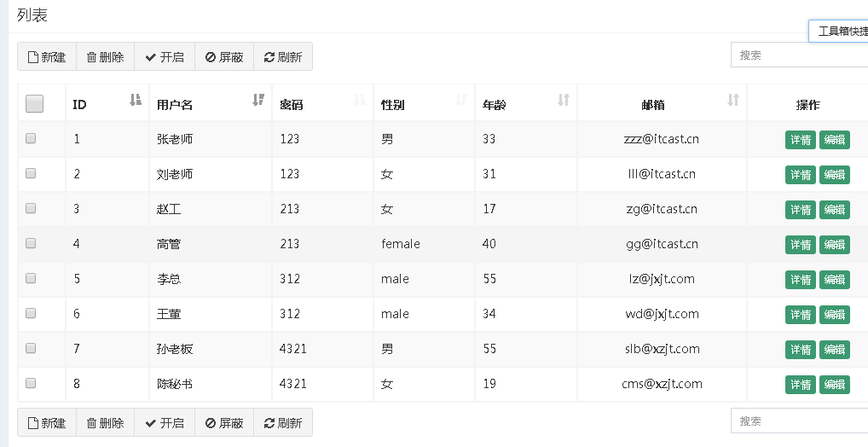868x447 pixels.
Task: Click the bottom 删除 button
Action: tap(105, 422)
